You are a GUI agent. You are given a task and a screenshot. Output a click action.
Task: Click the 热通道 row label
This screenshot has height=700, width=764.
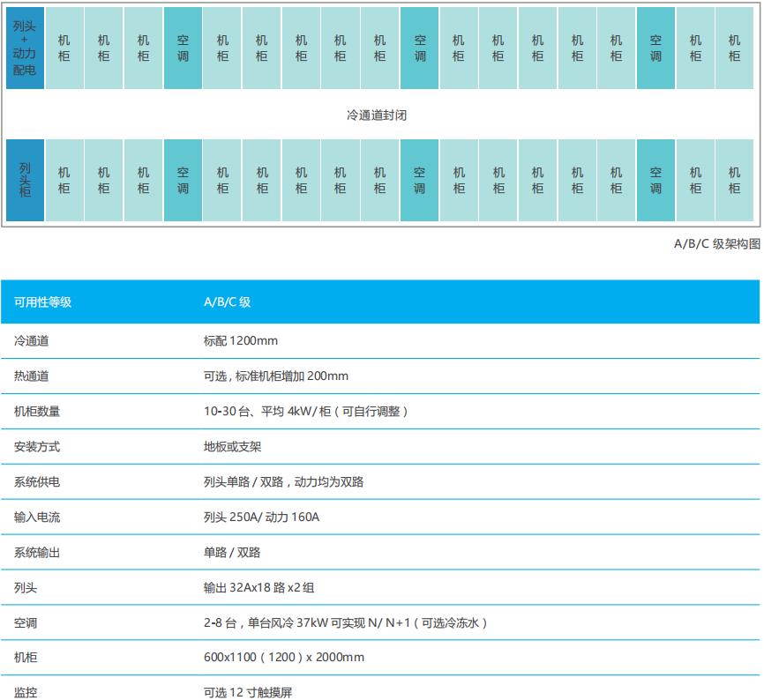click(31, 376)
